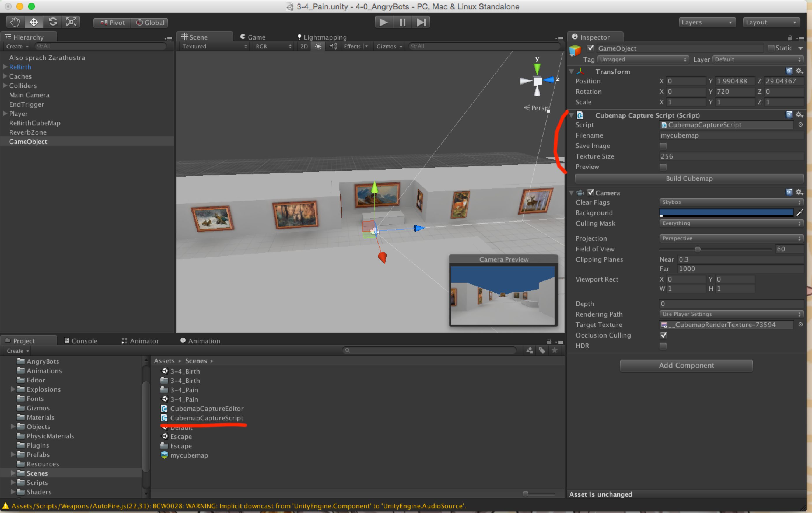Image resolution: width=812 pixels, height=513 pixels.
Task: Toggle scene audio speaker icon
Action: pyautogui.click(x=333, y=47)
